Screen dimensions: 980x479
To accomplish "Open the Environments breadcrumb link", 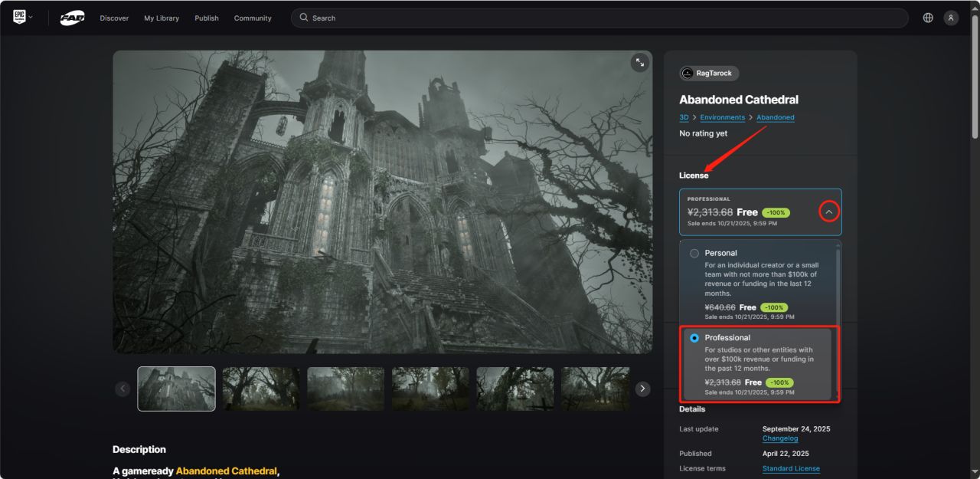I will [722, 117].
